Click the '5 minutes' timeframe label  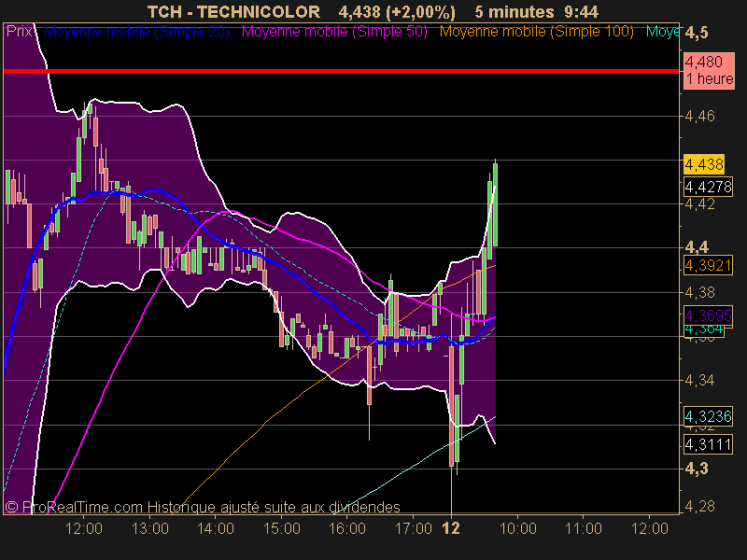[514, 12]
